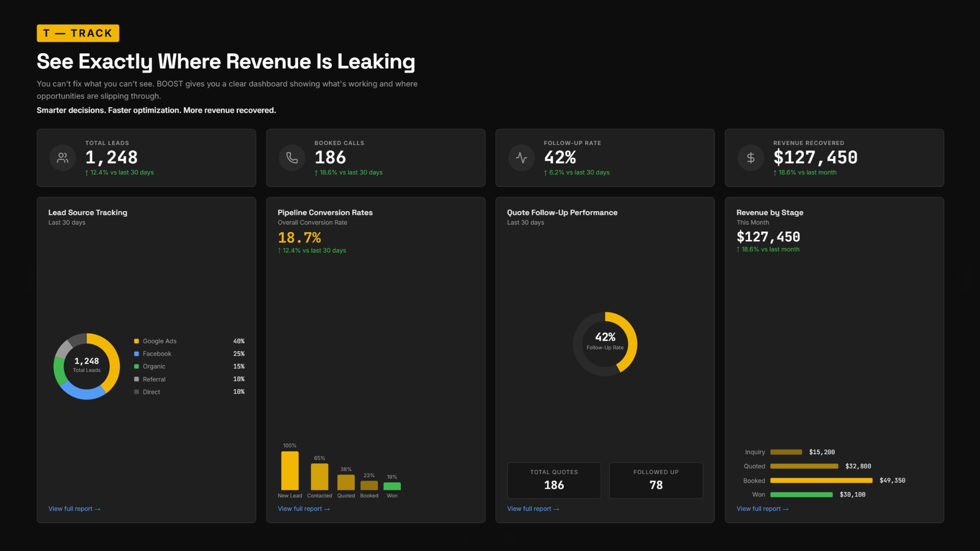Click the T — TRACK yellow badge

(x=78, y=33)
